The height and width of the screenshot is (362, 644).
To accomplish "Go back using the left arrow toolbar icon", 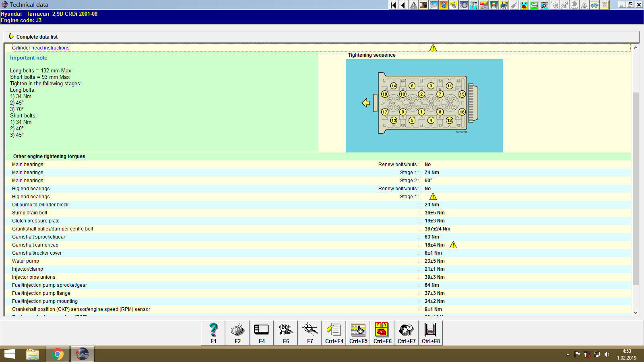I will [402, 5].
